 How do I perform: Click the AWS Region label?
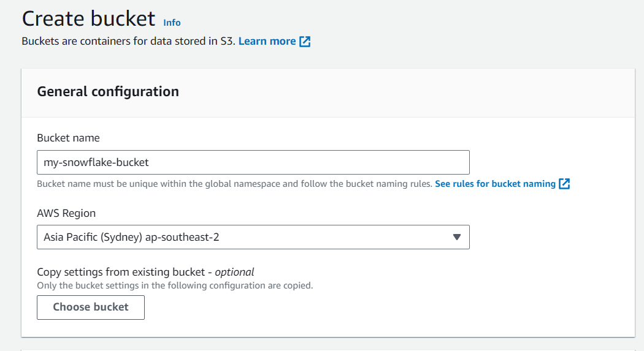[x=66, y=213]
